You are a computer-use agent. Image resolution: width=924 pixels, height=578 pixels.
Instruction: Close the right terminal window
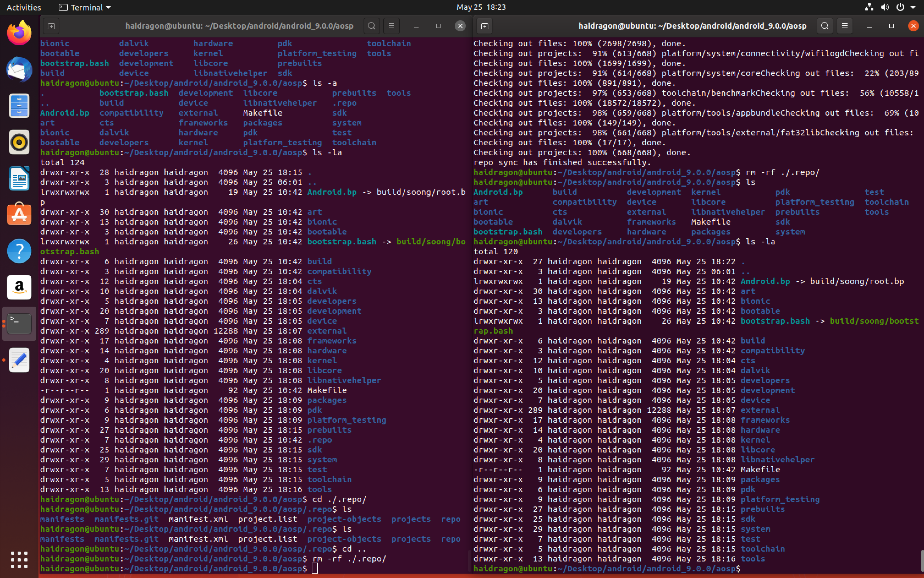coord(913,26)
